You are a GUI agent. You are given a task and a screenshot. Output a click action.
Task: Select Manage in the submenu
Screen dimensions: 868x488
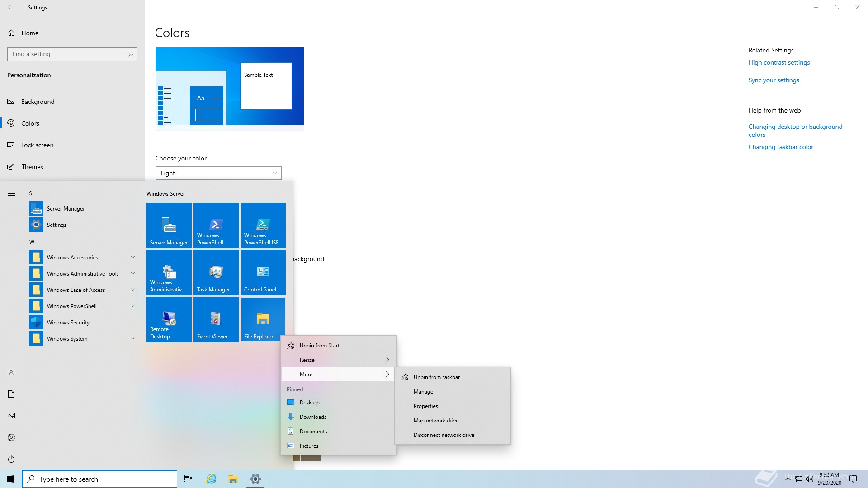click(x=453, y=392)
